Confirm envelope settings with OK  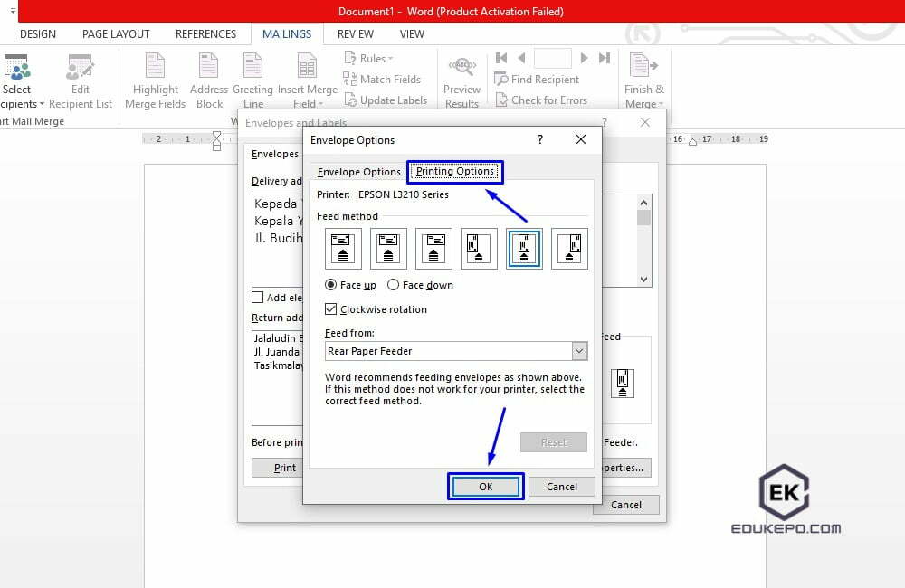(486, 486)
